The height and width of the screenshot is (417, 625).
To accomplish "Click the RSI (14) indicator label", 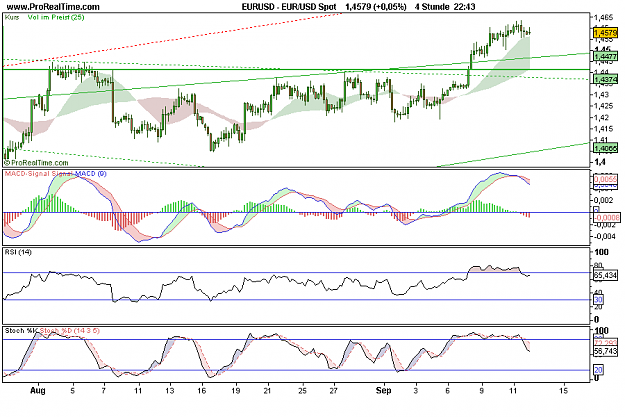I will (18, 252).
